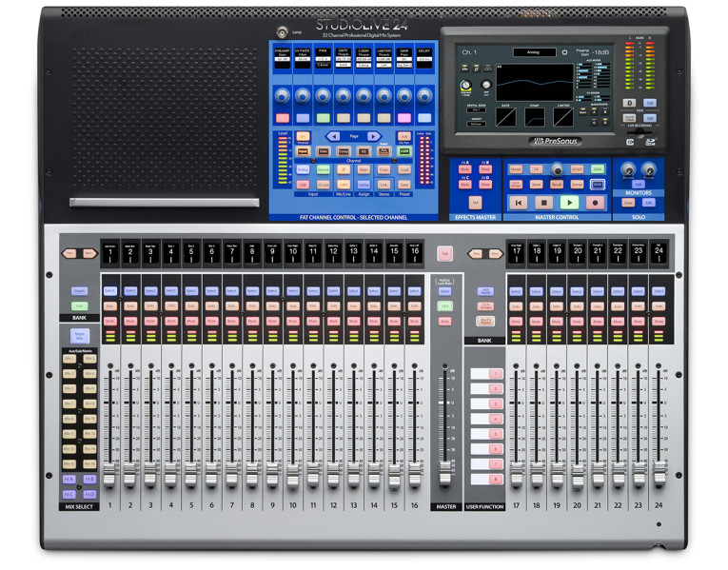Trigger User Function button 1
Screen dimensions: 728x570
tap(496, 374)
